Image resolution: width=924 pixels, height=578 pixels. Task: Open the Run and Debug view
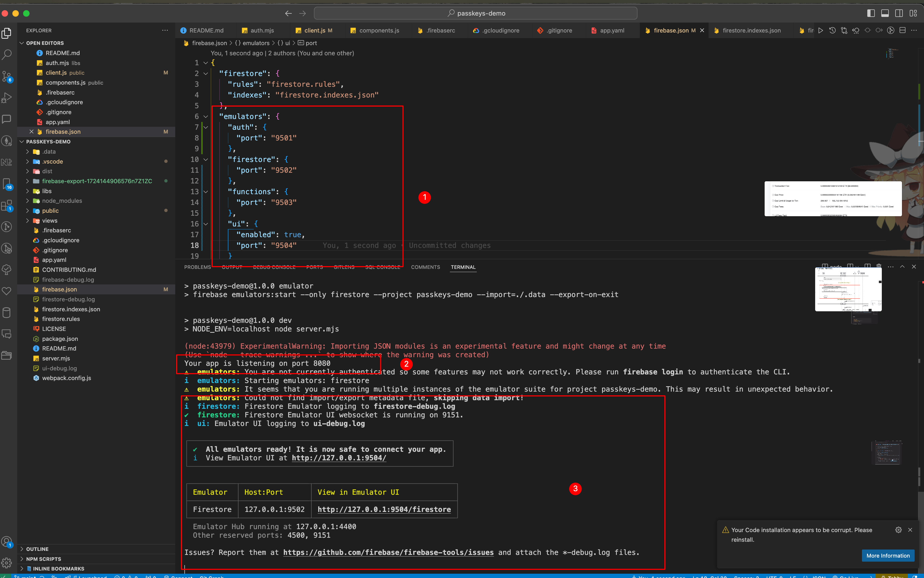coord(7,98)
